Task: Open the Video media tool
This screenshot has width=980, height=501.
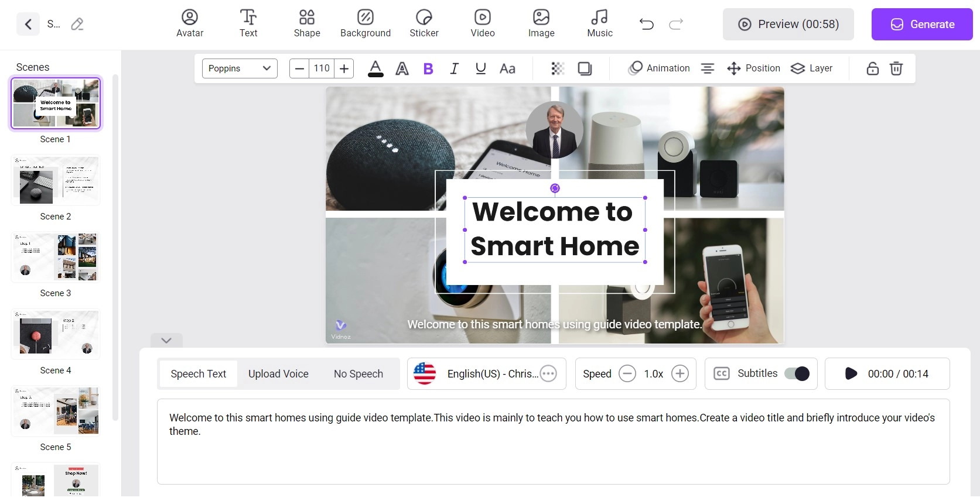Action: coord(483,24)
